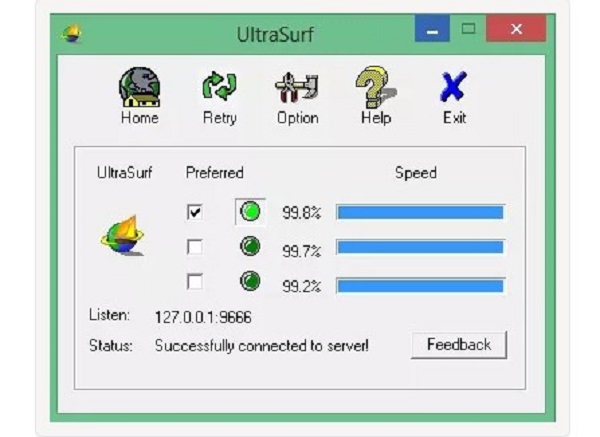This screenshot has height=437, width=600.
Task: Open the Home globe icon
Action: (x=139, y=87)
